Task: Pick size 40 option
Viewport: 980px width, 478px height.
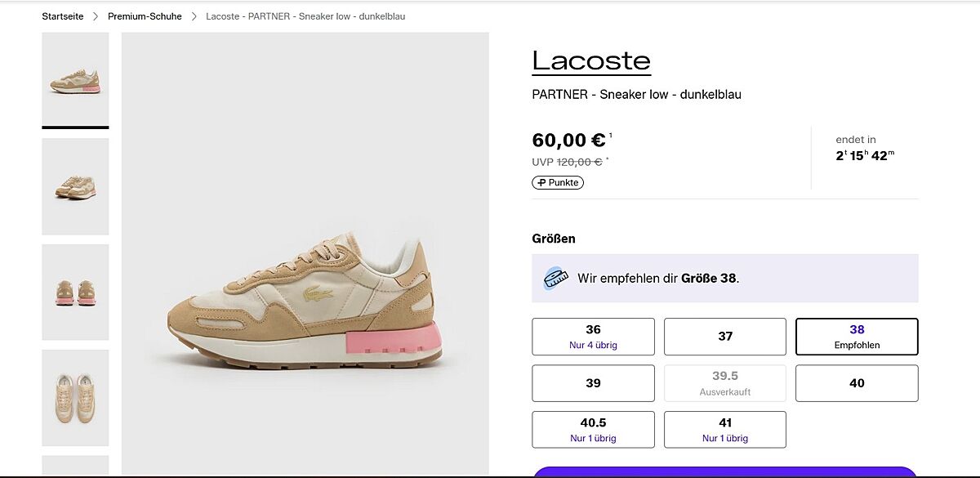Action: tap(857, 383)
